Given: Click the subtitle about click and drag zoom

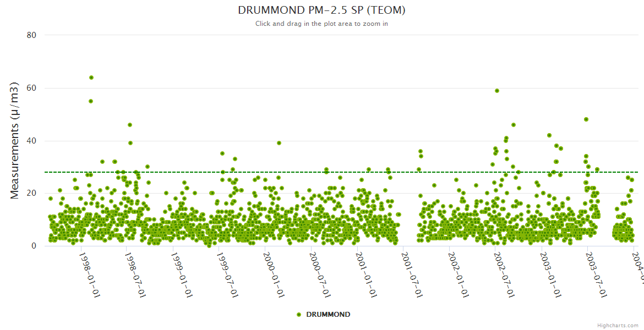Looking at the screenshot, I should point(321,24).
